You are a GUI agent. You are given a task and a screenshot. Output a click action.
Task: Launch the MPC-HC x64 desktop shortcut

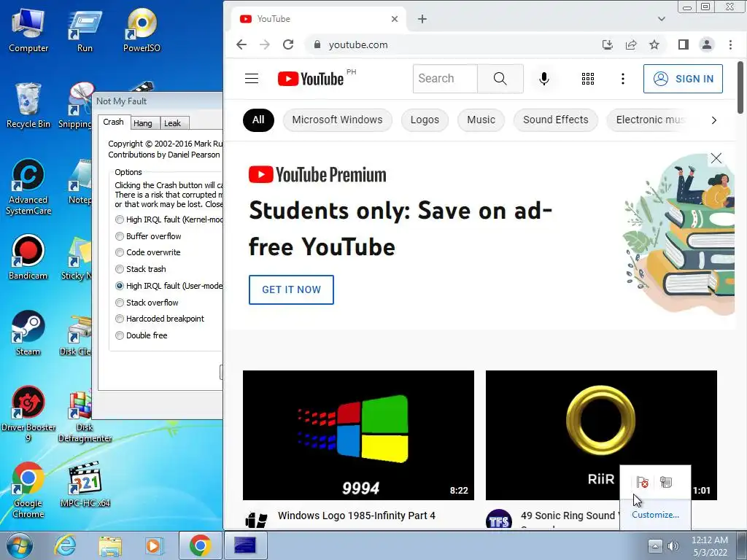[85, 485]
